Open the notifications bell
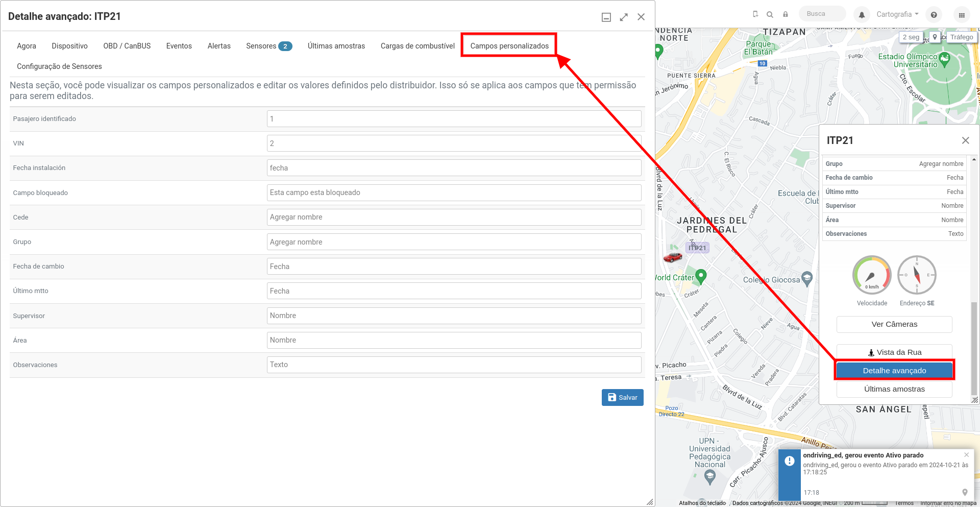 tap(862, 15)
